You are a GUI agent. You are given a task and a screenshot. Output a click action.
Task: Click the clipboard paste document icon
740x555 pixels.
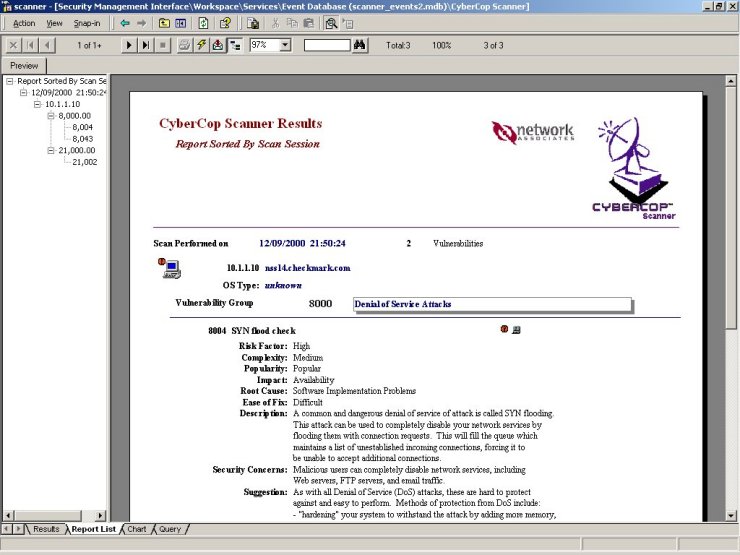tap(252, 23)
